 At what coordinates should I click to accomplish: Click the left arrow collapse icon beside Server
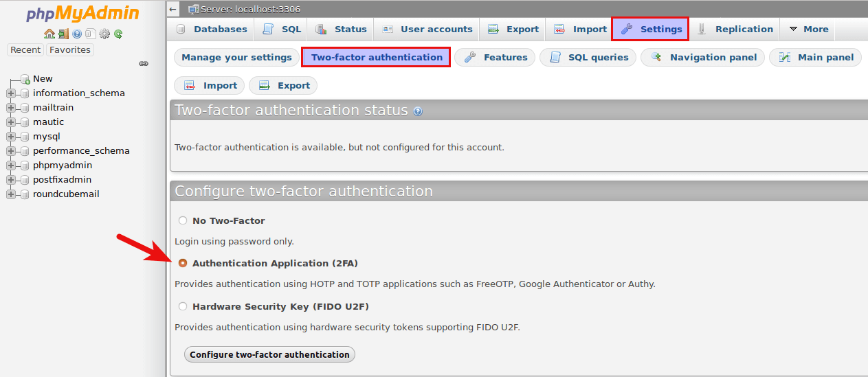coord(173,9)
